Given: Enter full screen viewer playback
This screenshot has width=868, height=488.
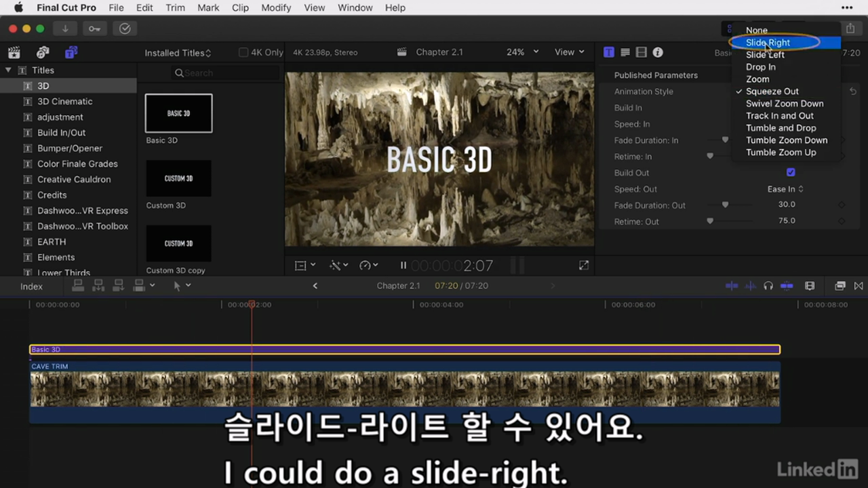Looking at the screenshot, I should pos(584,266).
